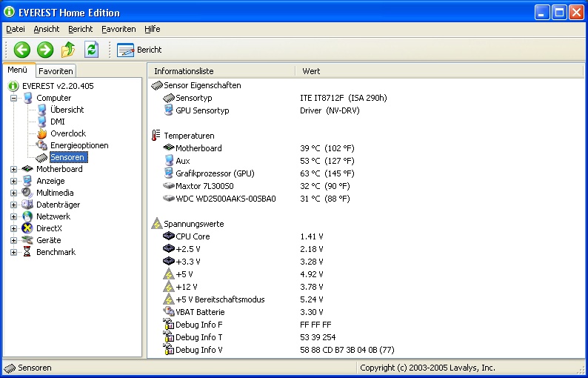
Task: Open the Datei menu
Action: pos(16,30)
